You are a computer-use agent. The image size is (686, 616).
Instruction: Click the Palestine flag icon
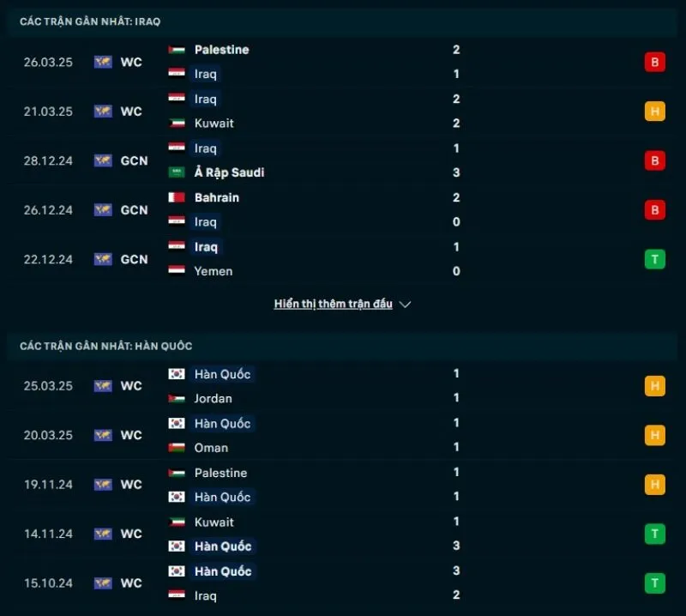[178, 49]
